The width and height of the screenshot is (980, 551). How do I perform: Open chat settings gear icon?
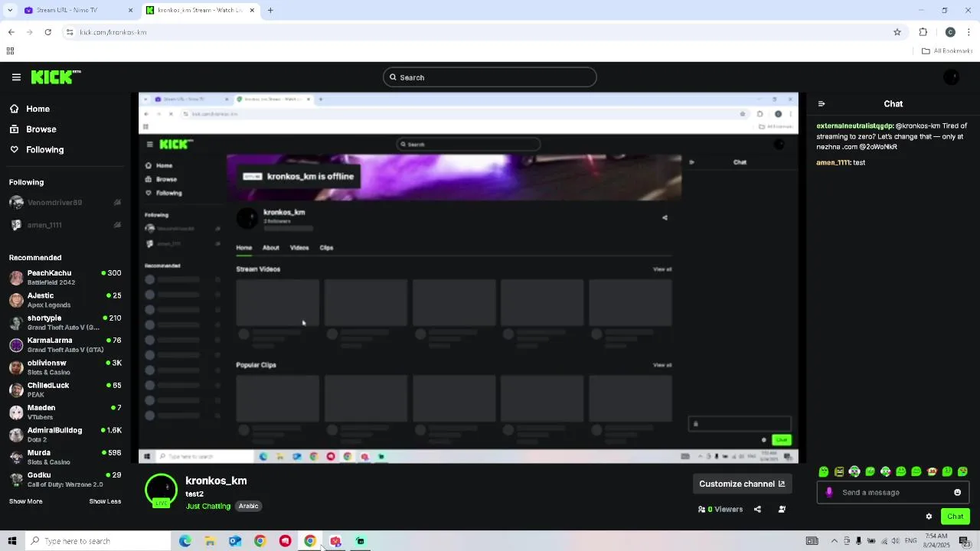click(929, 517)
